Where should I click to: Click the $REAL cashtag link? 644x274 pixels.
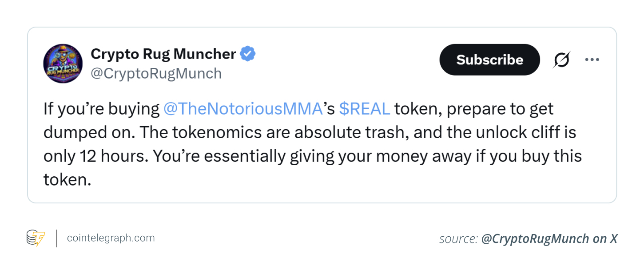[x=364, y=108]
